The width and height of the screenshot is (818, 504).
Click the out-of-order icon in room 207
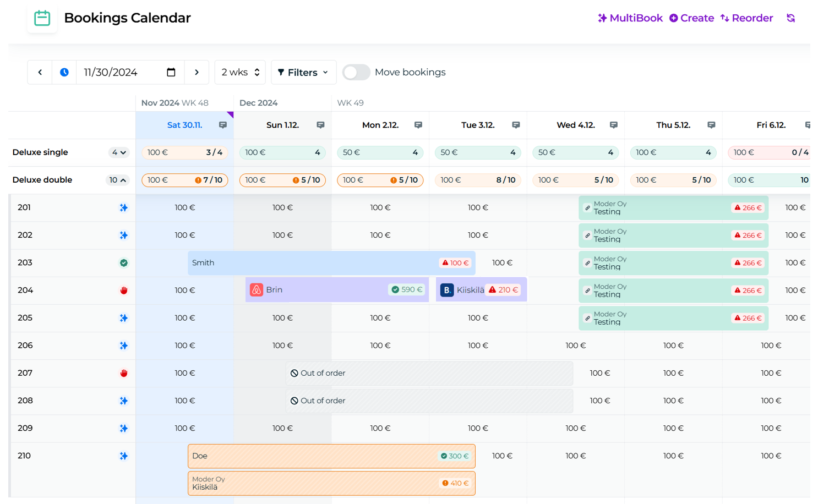(295, 373)
